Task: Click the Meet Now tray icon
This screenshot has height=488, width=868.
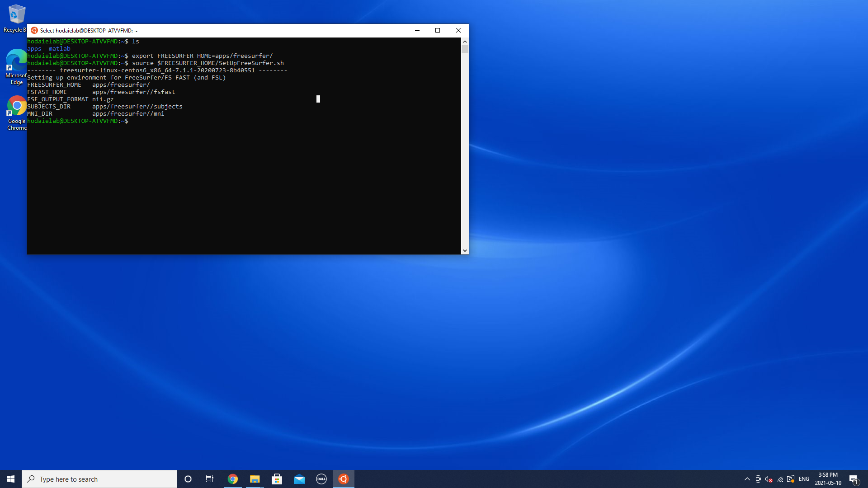Action: coord(758,479)
